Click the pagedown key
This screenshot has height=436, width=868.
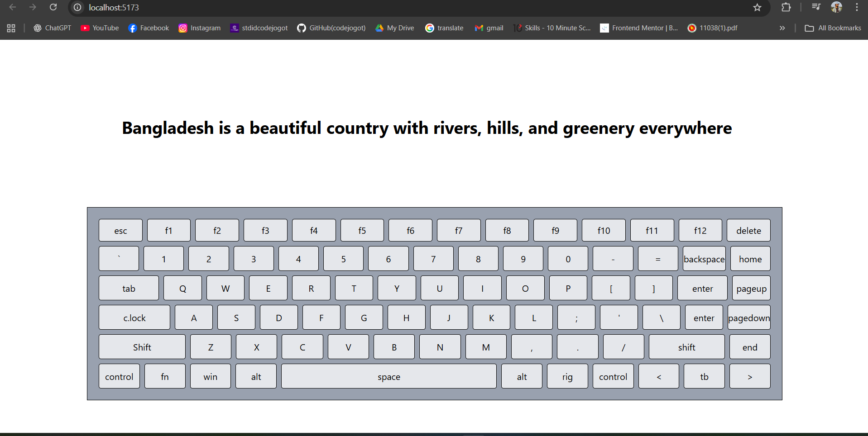[x=749, y=318]
